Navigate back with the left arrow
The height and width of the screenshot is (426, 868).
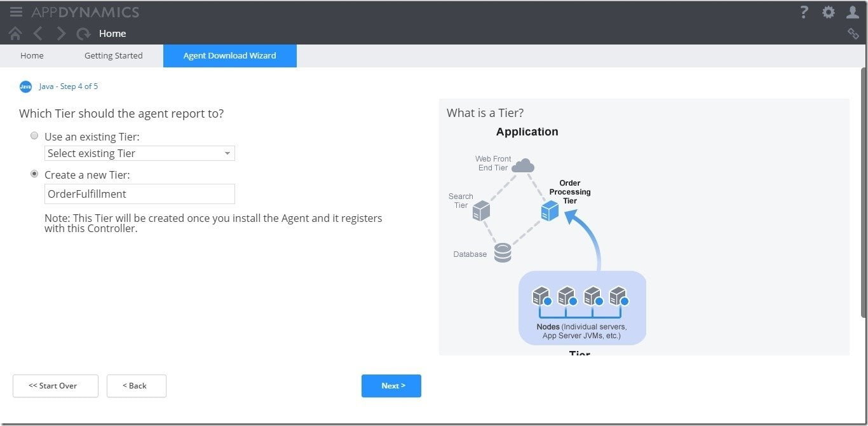click(38, 34)
